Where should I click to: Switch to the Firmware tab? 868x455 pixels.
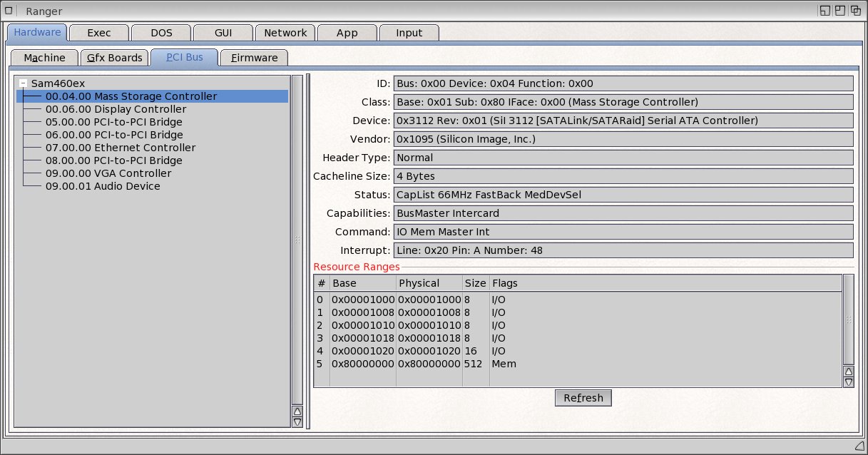[254, 58]
